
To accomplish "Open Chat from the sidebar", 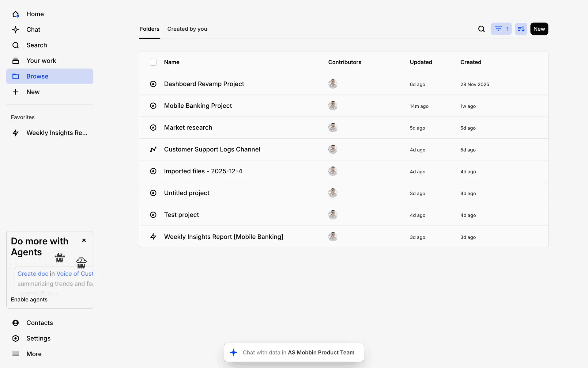I will click(x=33, y=30).
